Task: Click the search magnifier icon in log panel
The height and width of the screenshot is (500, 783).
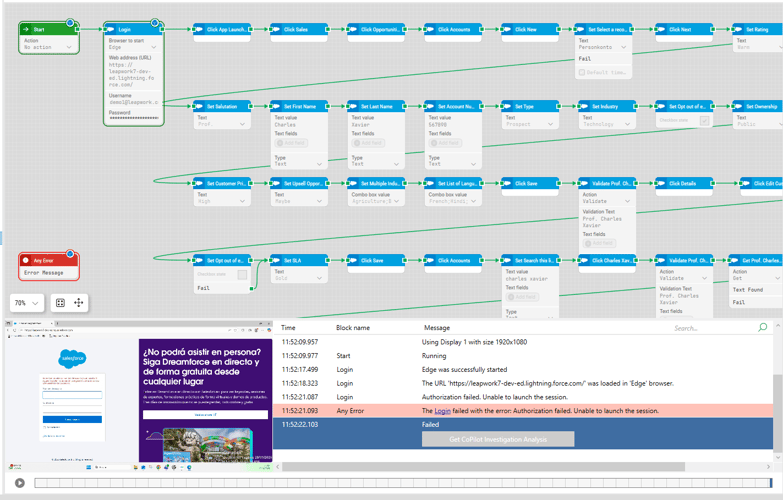Action: coord(762,327)
